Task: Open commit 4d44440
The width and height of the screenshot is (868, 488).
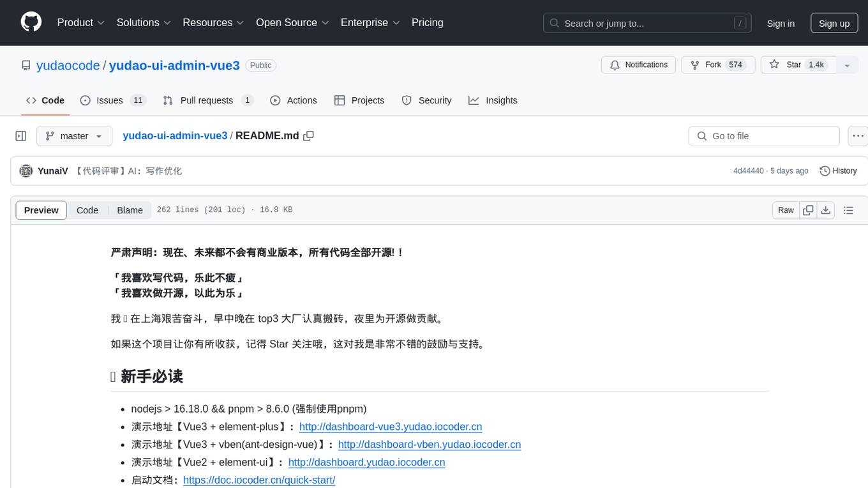Action: [x=748, y=171]
